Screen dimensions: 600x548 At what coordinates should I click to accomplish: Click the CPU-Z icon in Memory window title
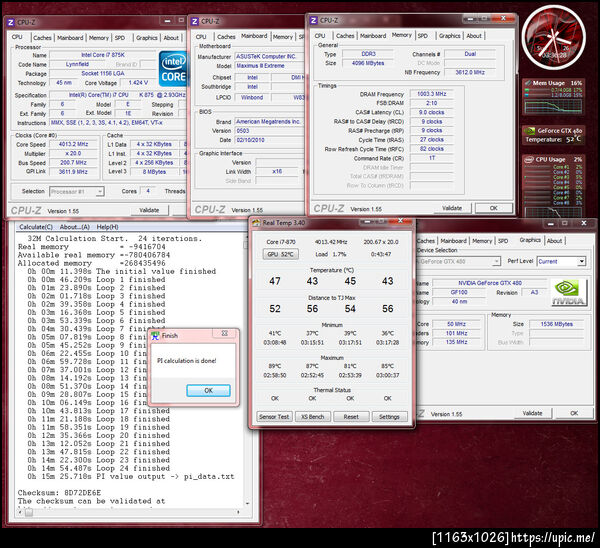pos(313,20)
